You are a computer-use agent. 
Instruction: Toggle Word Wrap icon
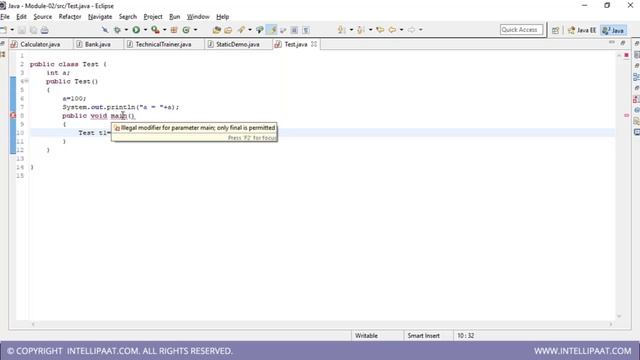point(283,30)
